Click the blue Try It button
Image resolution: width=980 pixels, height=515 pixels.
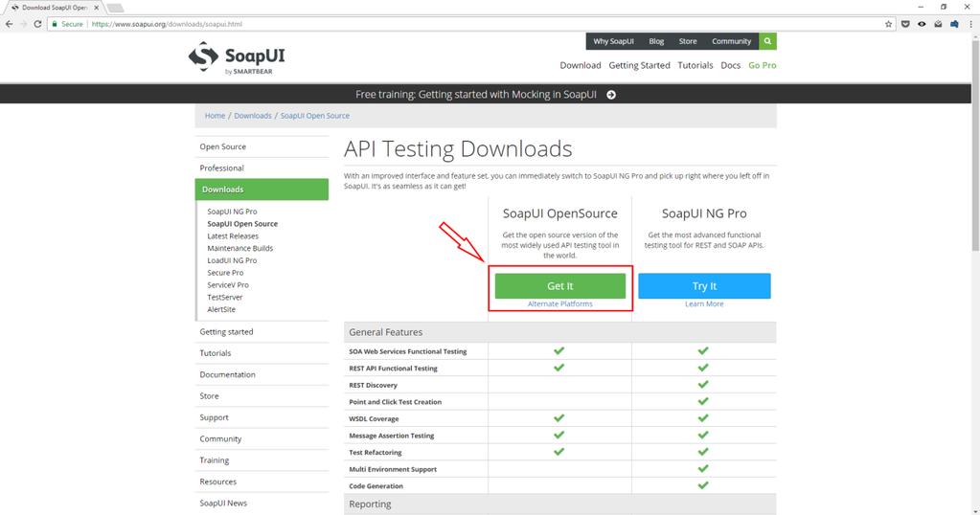(x=704, y=286)
